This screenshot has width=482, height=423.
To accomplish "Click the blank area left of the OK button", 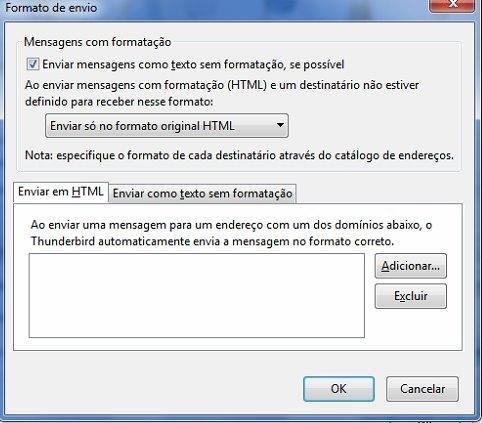I will [x=157, y=389].
